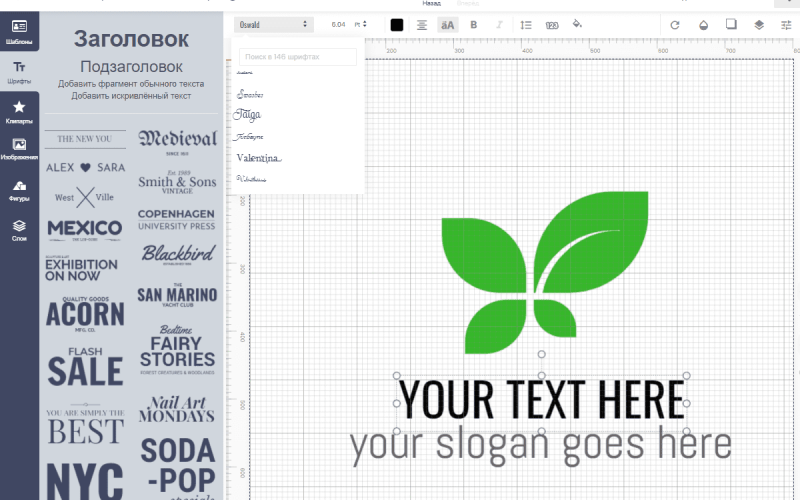Click the paint bucket fill icon
Screen dimensions: 800x500
[577, 24]
